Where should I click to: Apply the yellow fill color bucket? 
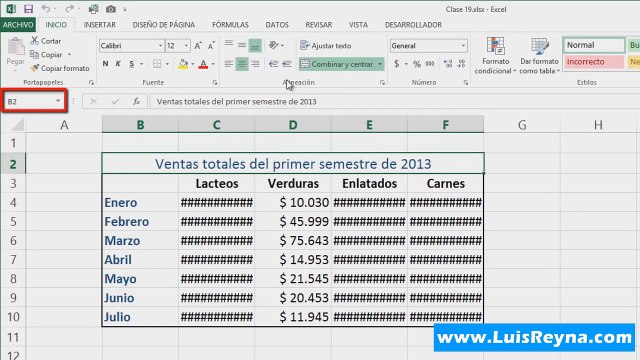(183, 64)
